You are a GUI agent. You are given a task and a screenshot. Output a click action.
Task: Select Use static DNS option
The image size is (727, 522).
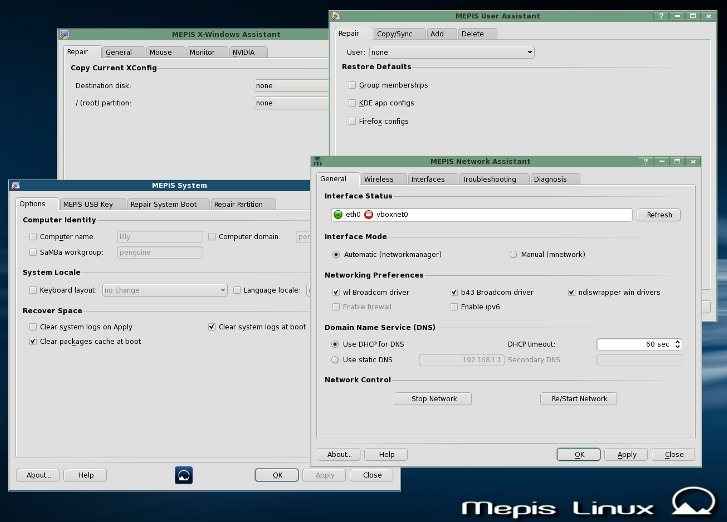click(x=335, y=360)
